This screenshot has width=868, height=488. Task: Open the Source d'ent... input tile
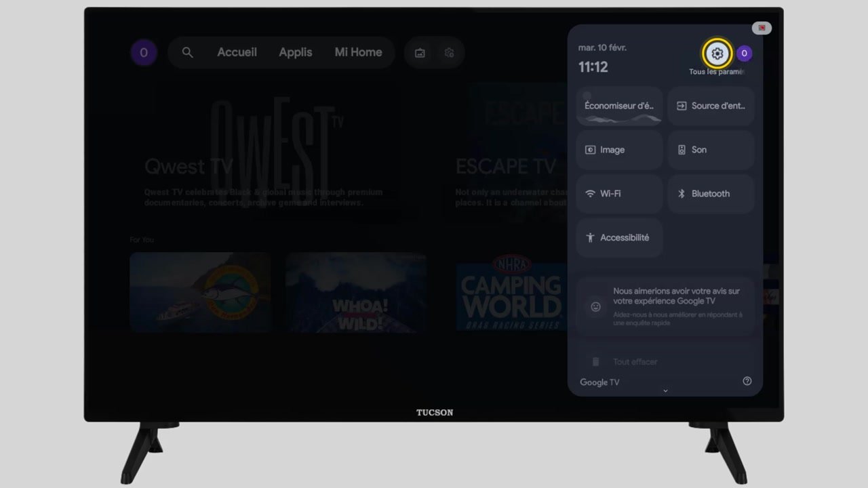711,106
